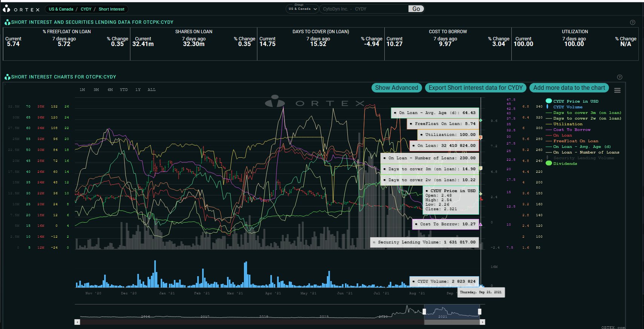Click Days To Cover % Change value -4.94
The height and width of the screenshot is (329, 644).
click(372, 44)
